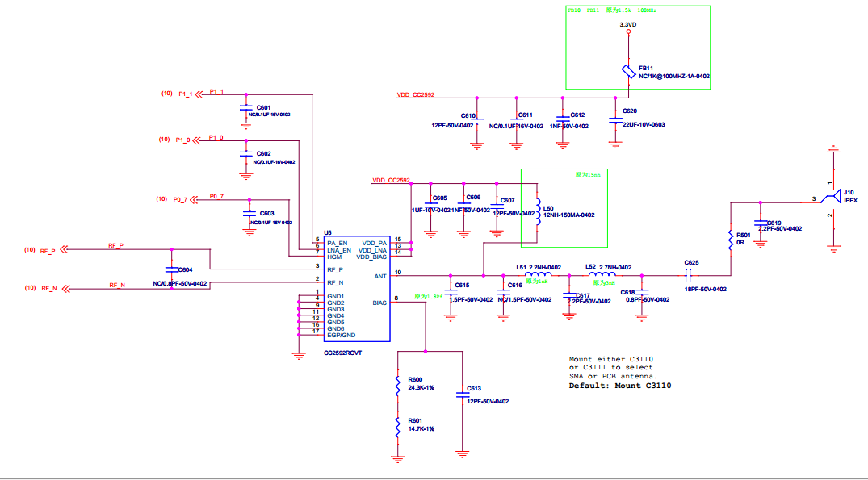Click the C606 designator label
Image resolution: width=868 pixels, height=480 pixels.
point(473,198)
